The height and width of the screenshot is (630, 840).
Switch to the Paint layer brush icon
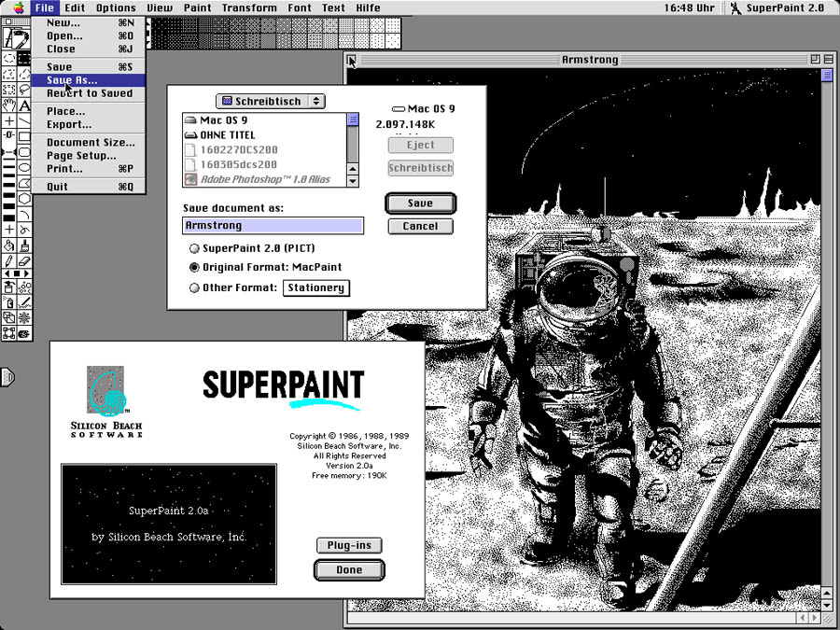pos(22,38)
